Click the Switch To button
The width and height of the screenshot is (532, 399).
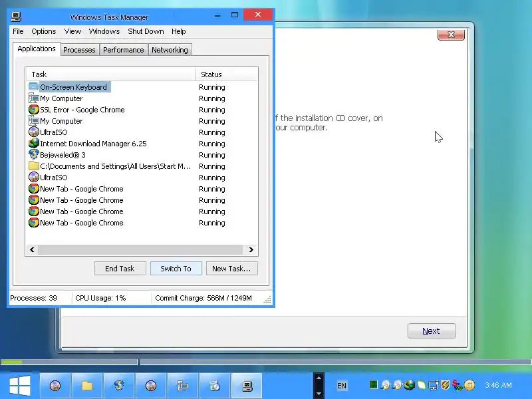coord(176,269)
